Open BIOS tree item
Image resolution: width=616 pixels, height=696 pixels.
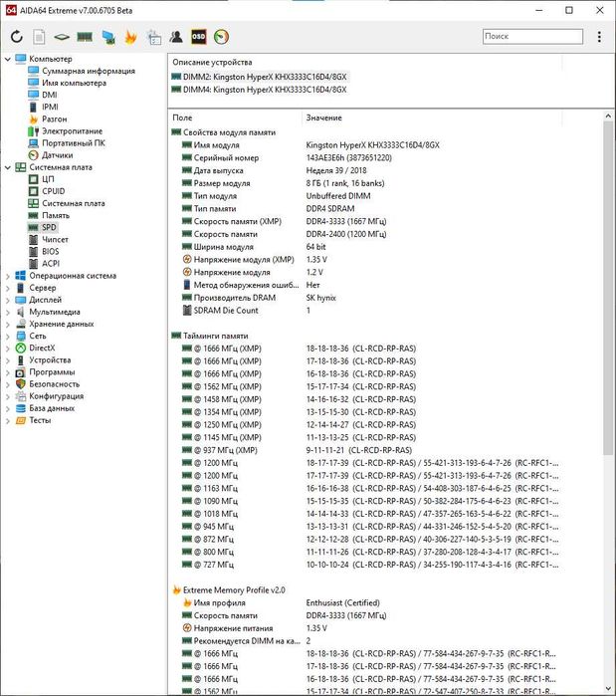point(50,251)
